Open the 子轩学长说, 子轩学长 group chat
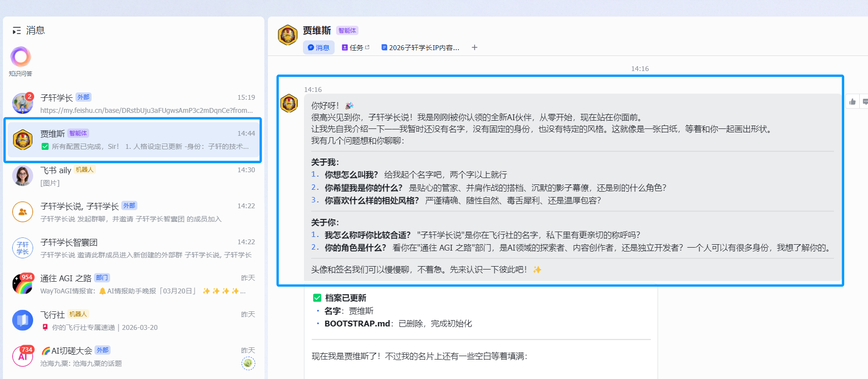The image size is (868, 379). (133, 212)
